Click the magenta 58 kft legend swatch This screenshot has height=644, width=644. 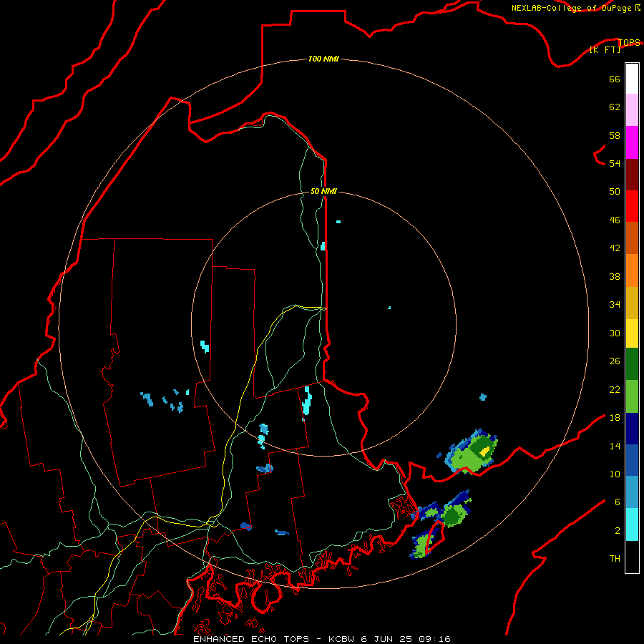[x=632, y=142]
